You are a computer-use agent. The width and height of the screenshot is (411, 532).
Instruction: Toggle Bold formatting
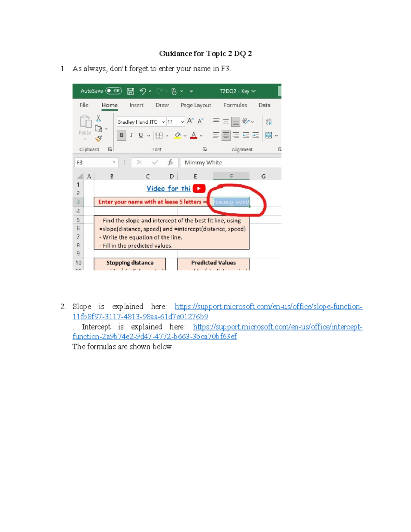pos(122,135)
